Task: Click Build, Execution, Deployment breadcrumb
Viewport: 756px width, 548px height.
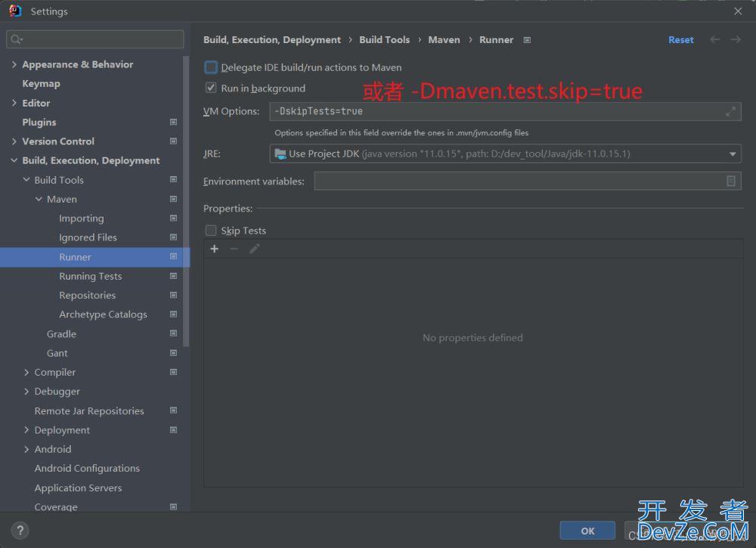Action: point(272,39)
